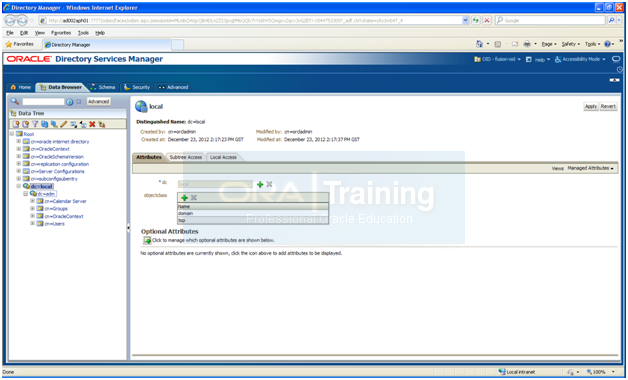Open the Local Access tab
The image size is (628, 380).
(x=223, y=157)
